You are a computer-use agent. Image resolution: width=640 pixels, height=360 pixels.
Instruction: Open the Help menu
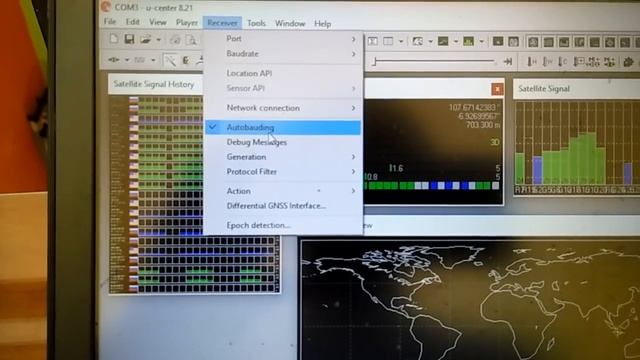coord(322,24)
